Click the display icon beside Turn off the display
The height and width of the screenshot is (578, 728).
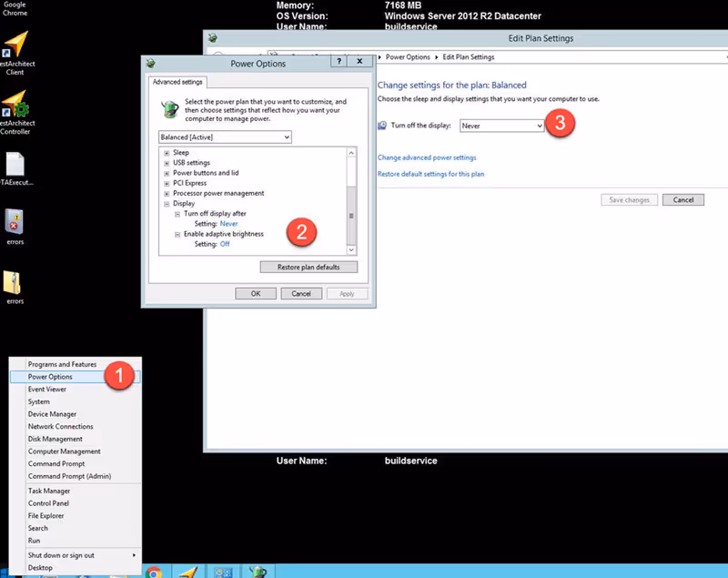tap(382, 126)
